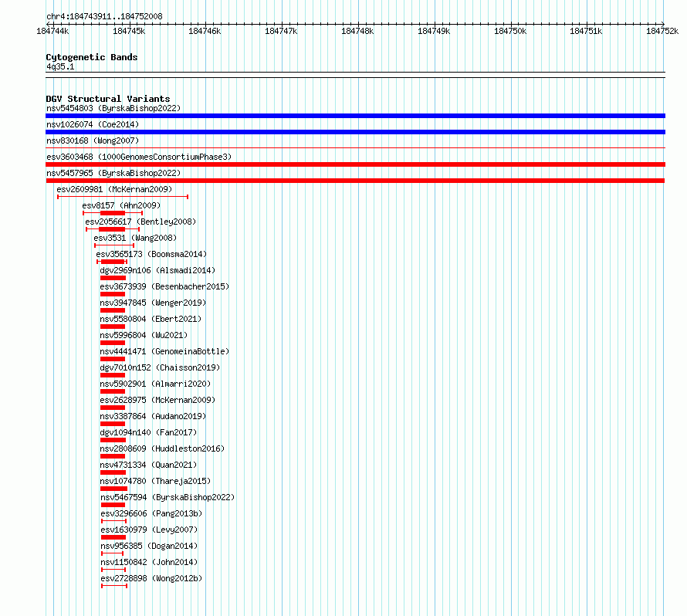Click the esv2609981 (McKernan2009) label
Screen dimensions: 687x616
point(114,189)
